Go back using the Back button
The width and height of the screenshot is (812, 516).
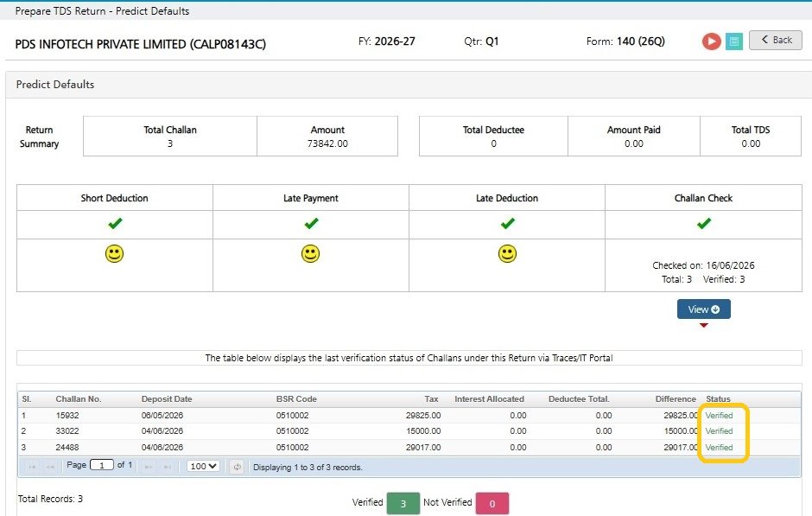775,40
